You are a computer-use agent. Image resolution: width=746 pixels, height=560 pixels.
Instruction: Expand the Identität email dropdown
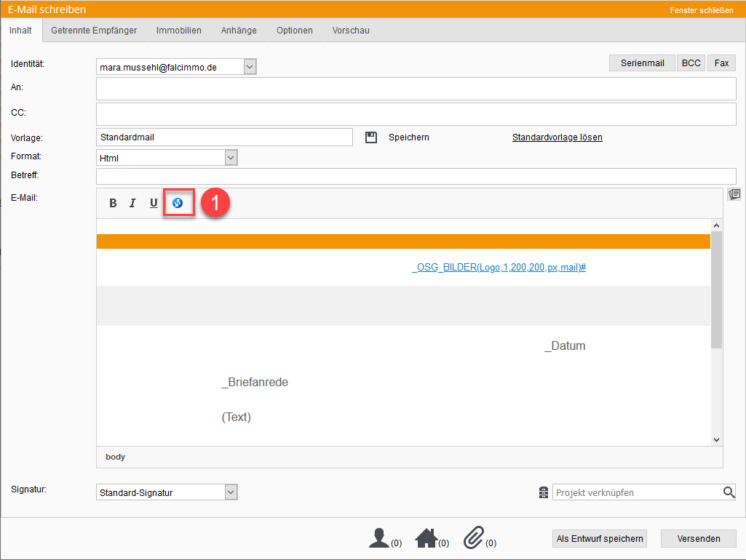coord(250,67)
